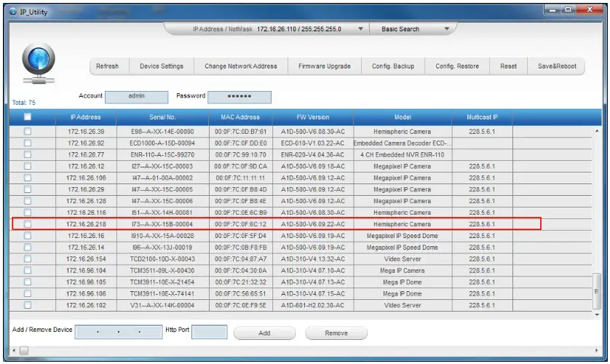Focus the Http Port field

point(210,332)
